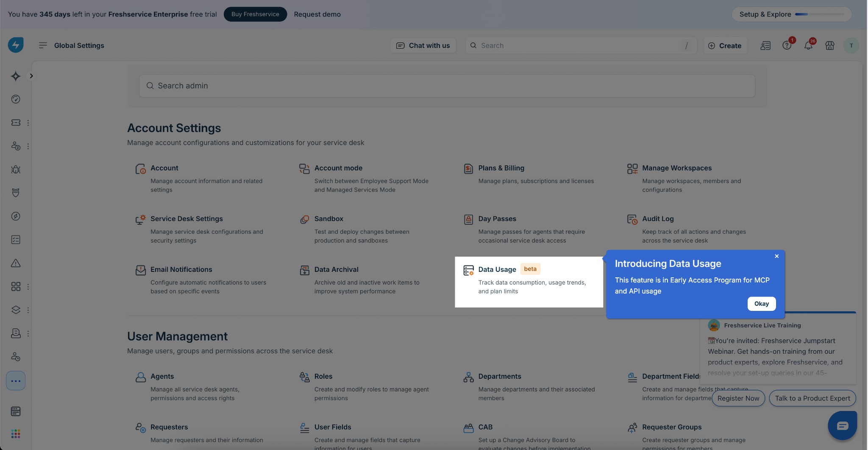Open the CAB settings
This screenshot has height=450, width=868.
[485, 427]
